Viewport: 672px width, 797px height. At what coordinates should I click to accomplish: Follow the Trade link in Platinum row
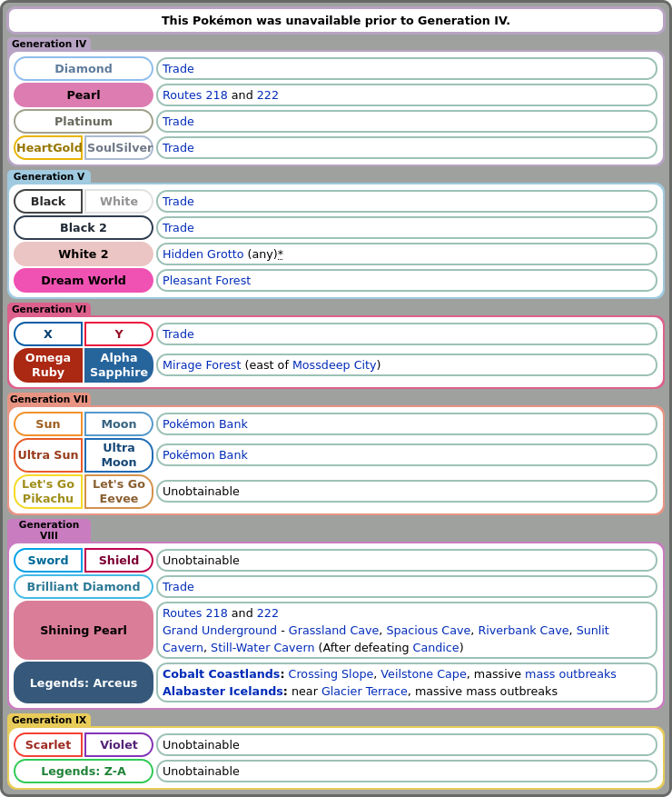(x=178, y=122)
